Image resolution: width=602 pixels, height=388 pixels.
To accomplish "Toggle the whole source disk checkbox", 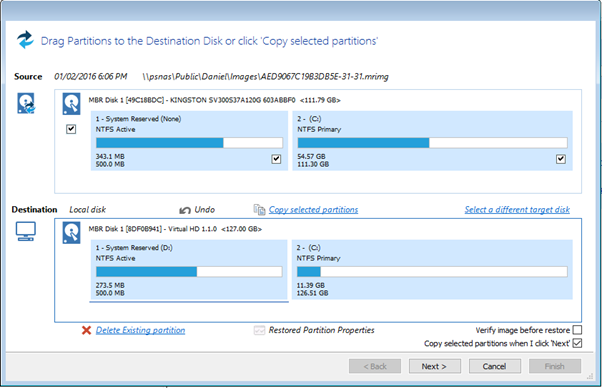I will [x=71, y=129].
